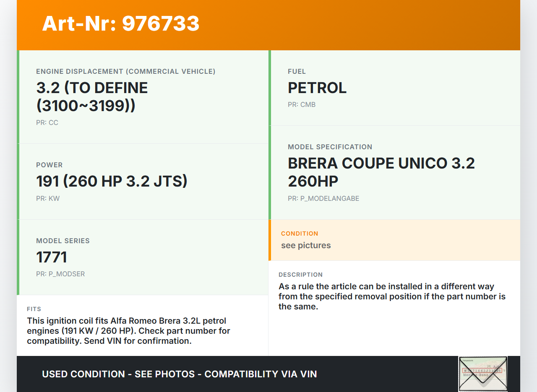Click the FITS section label
The image size is (537, 392).
click(34, 309)
